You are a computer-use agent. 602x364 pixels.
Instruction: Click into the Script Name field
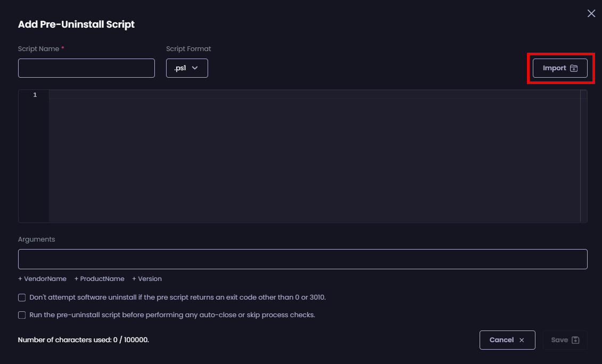86,68
